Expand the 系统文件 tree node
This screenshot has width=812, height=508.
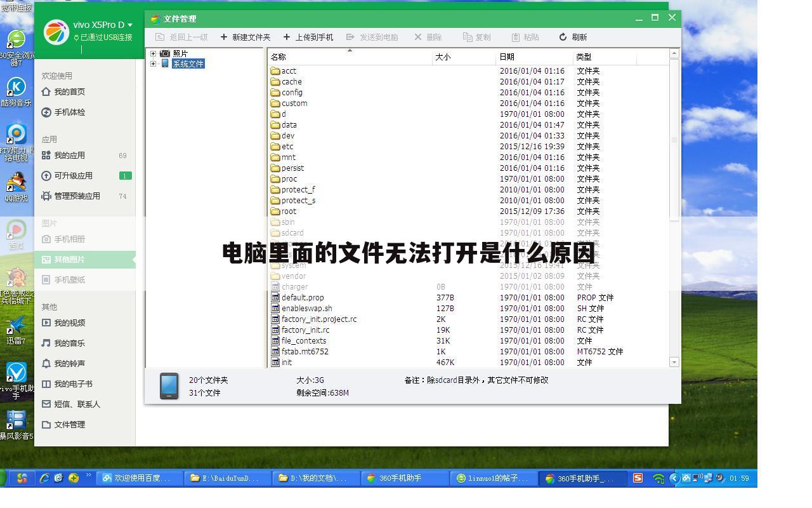point(153,63)
